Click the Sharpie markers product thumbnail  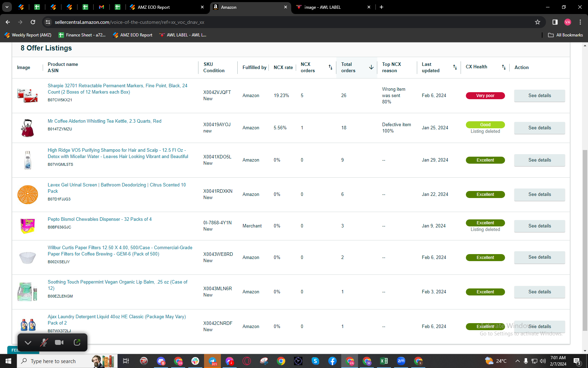tap(28, 95)
